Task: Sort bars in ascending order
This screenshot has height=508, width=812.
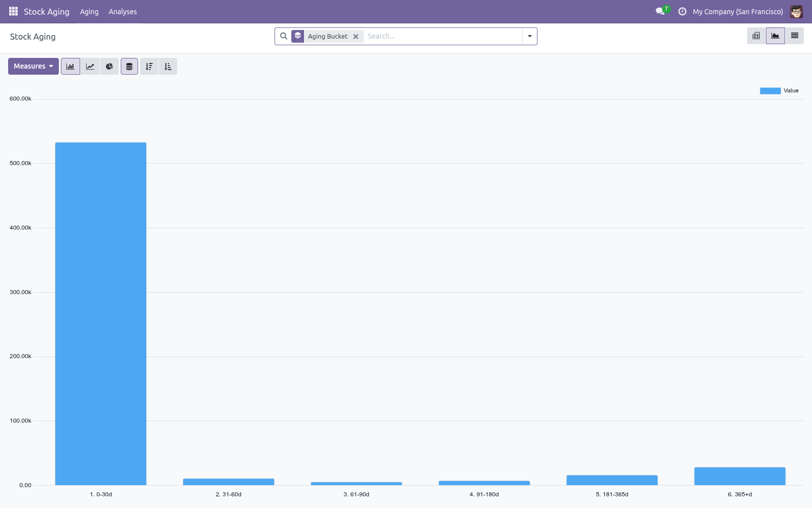Action: click(x=168, y=66)
